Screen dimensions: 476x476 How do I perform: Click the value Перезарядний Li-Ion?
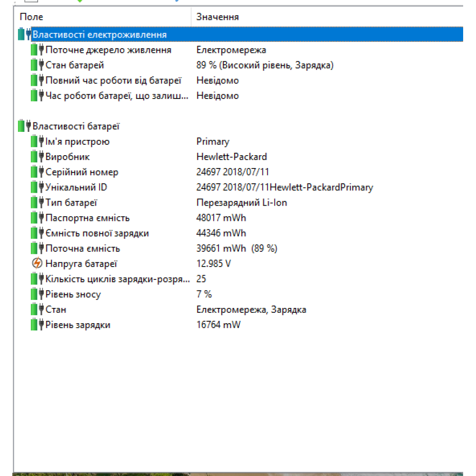coord(242,202)
